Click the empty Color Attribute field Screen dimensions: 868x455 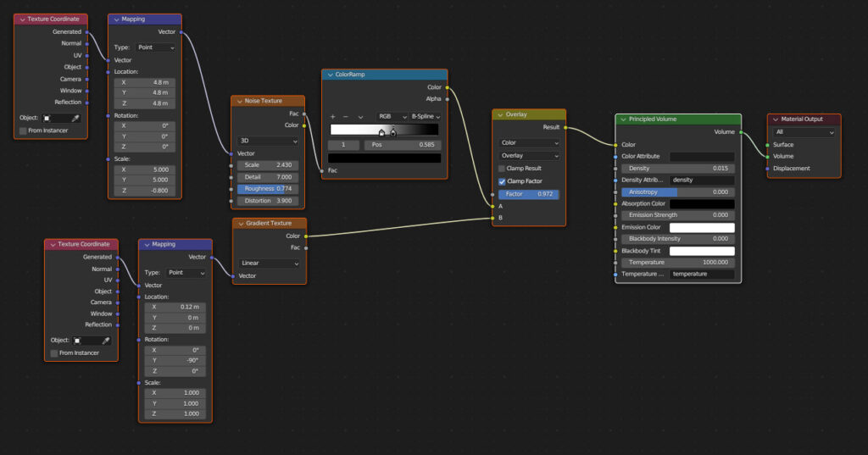702,157
